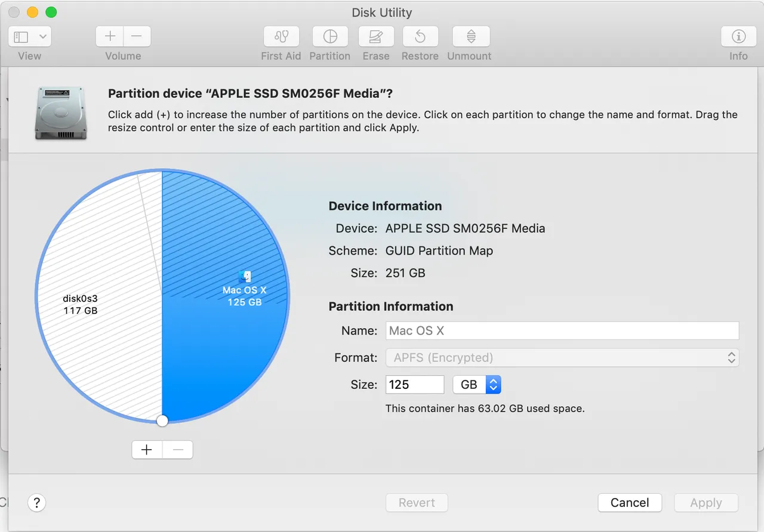Click 'This container has 63.02 GB used space' text
This screenshot has height=532, width=764.
[485, 409]
